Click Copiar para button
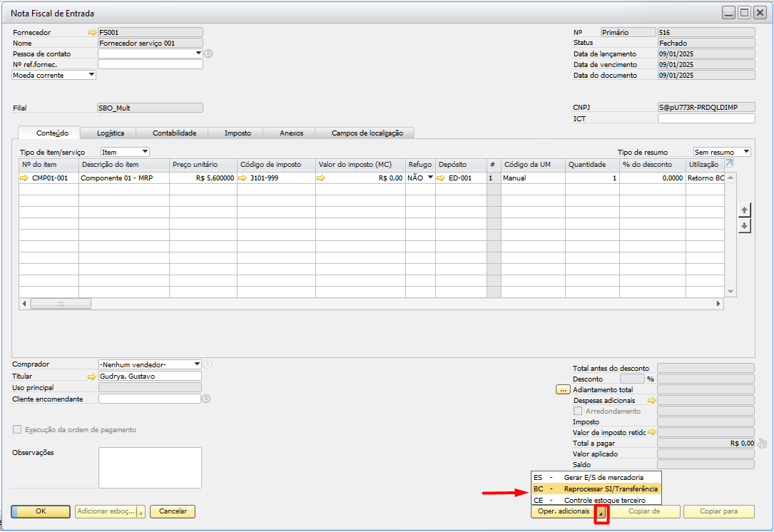 click(x=719, y=511)
